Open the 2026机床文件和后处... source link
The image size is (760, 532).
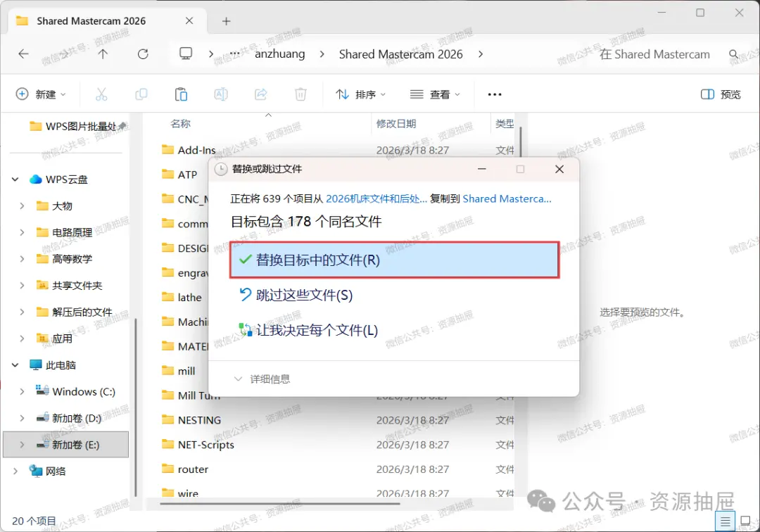376,198
